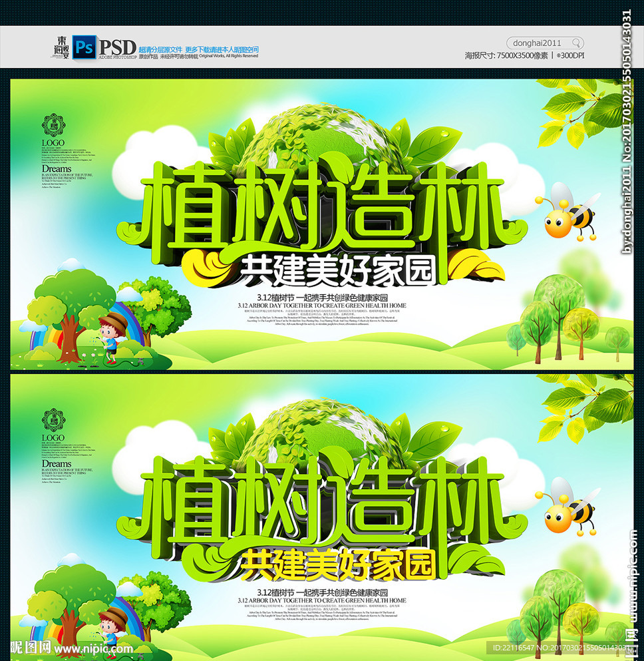The image size is (644, 661).
Task: Click the text 海报尺寸: 7500X3500像素
Action: coord(506,56)
